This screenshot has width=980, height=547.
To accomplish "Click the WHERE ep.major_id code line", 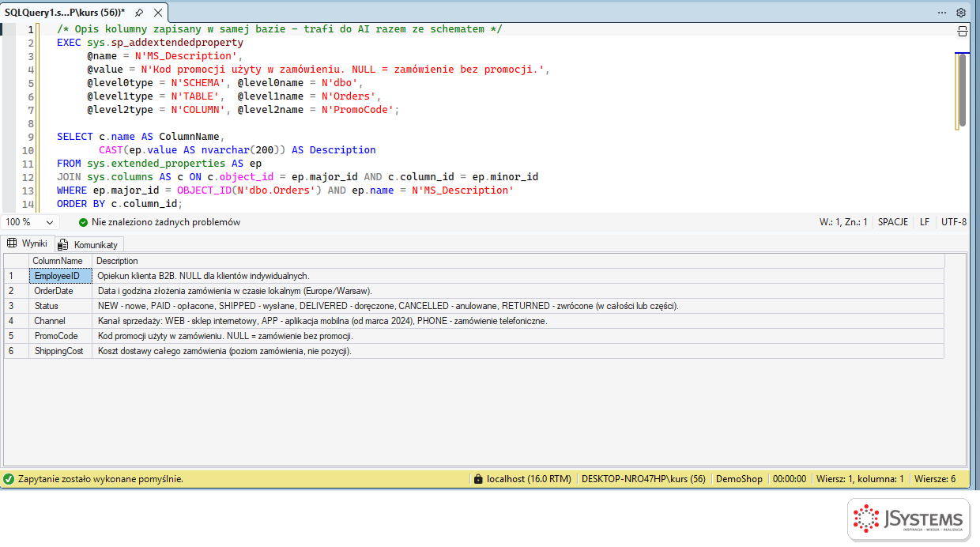I will (285, 191).
